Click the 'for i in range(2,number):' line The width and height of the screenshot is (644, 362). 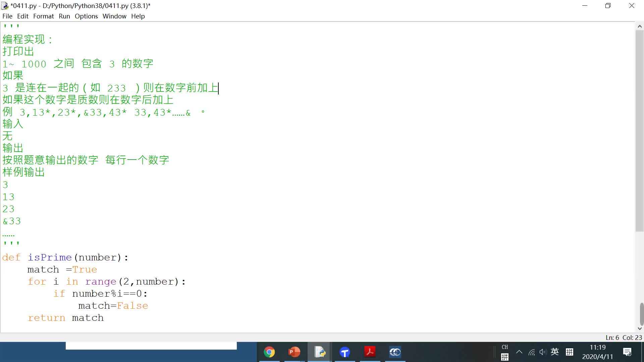coord(107,282)
